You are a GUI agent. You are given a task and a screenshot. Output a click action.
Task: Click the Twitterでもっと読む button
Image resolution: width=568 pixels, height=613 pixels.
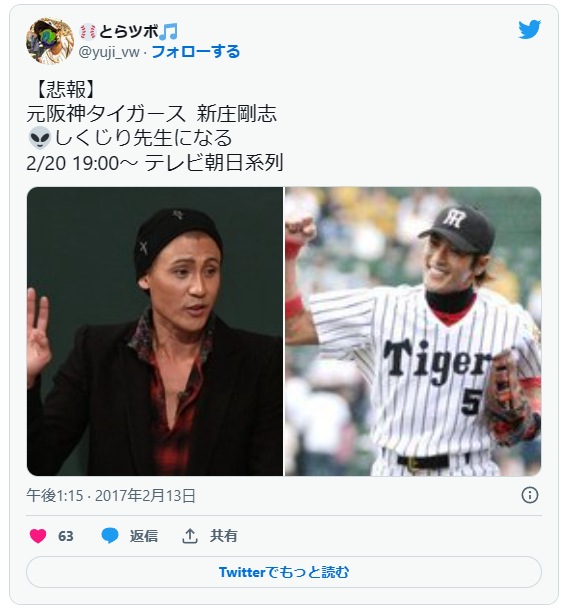coord(284,572)
